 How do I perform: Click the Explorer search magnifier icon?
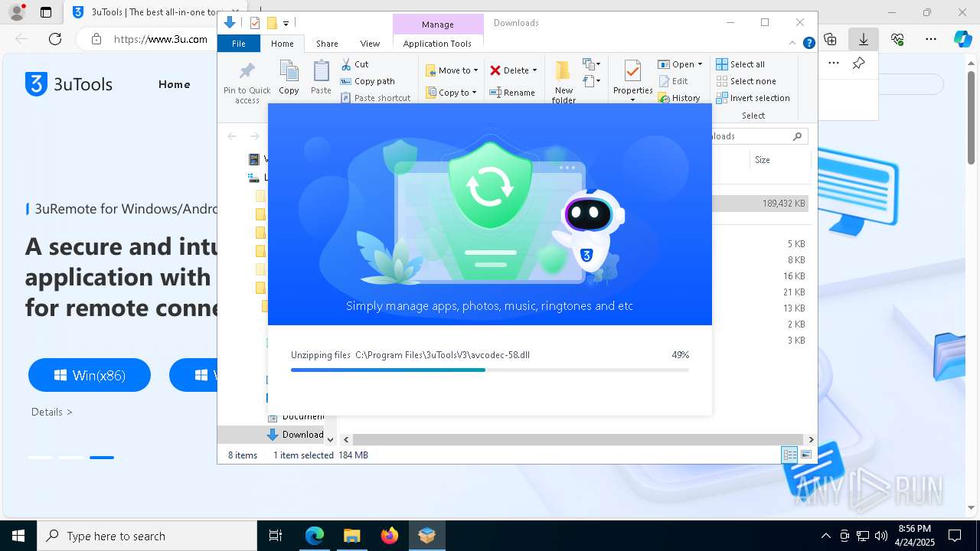pyautogui.click(x=797, y=136)
